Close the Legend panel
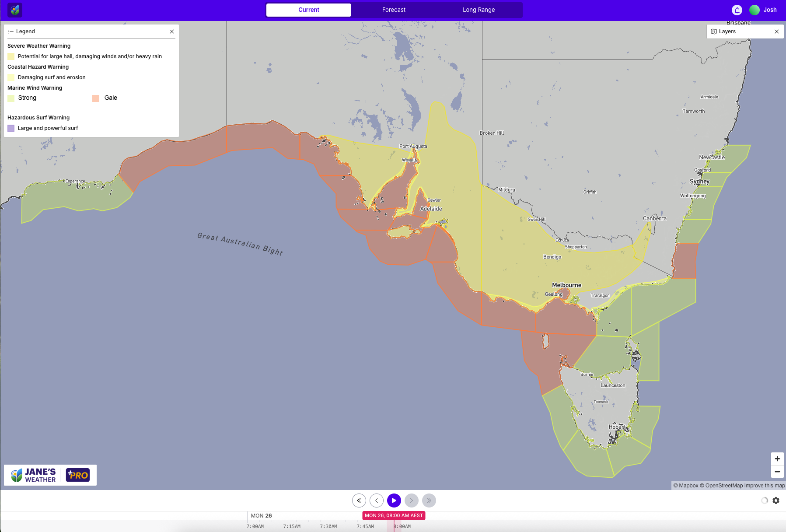Screen dimensions: 786x532 (172, 31)
